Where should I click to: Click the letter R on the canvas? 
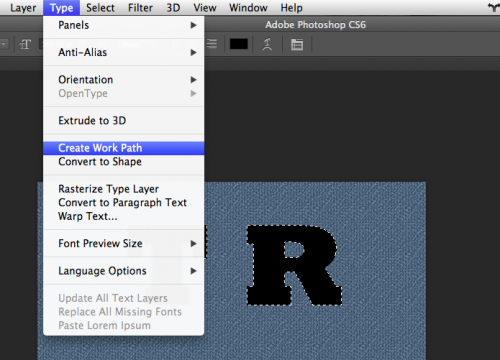(294, 265)
